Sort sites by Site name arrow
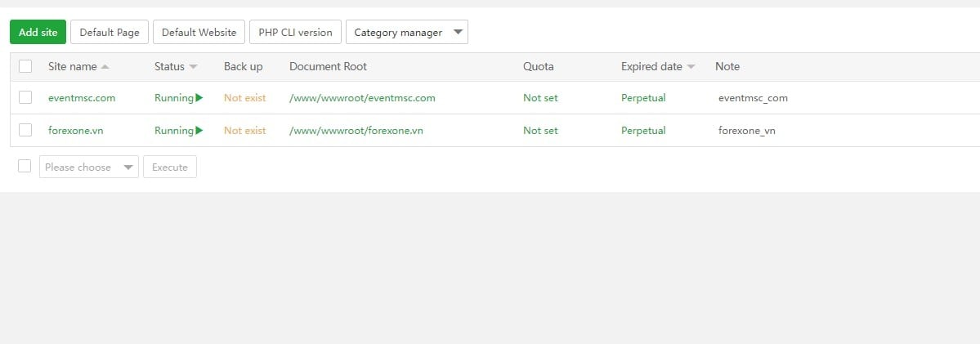Image resolution: width=980 pixels, height=344 pixels. (105, 67)
